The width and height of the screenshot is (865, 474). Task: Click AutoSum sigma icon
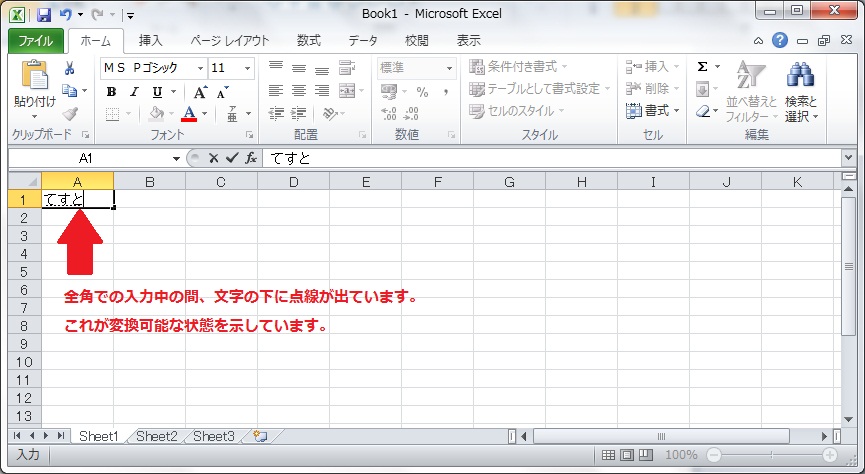(x=702, y=67)
